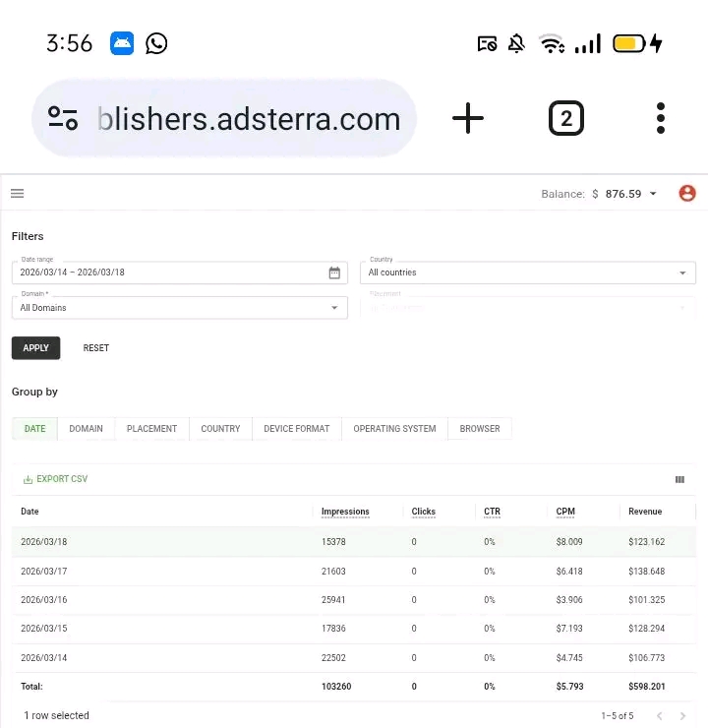708x728 pixels.
Task: Open the hamburger sidebar menu
Action: point(17,194)
